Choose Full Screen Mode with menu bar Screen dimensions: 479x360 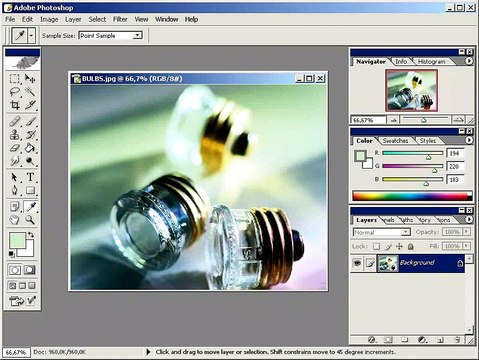click(22, 286)
